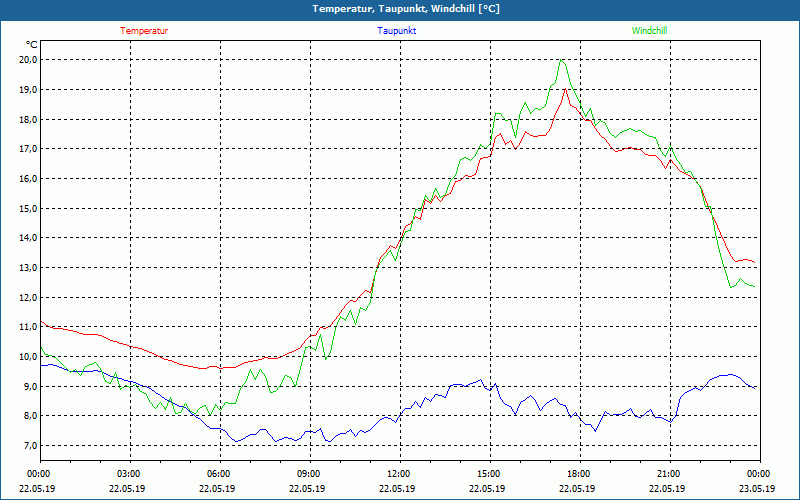
Task: Click the blue Taupunkt legend label
Action: tap(396, 31)
